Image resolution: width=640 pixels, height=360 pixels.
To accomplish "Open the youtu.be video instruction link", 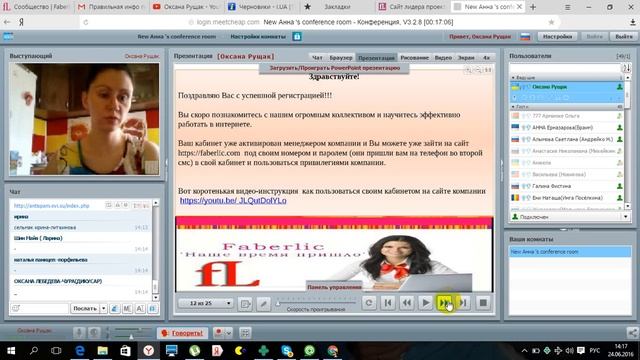I will click(x=233, y=200).
